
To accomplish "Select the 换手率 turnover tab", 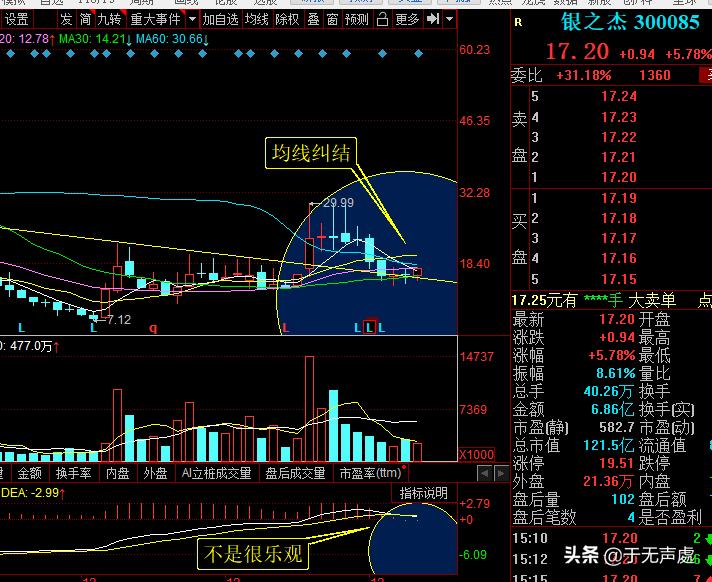I will [74, 473].
